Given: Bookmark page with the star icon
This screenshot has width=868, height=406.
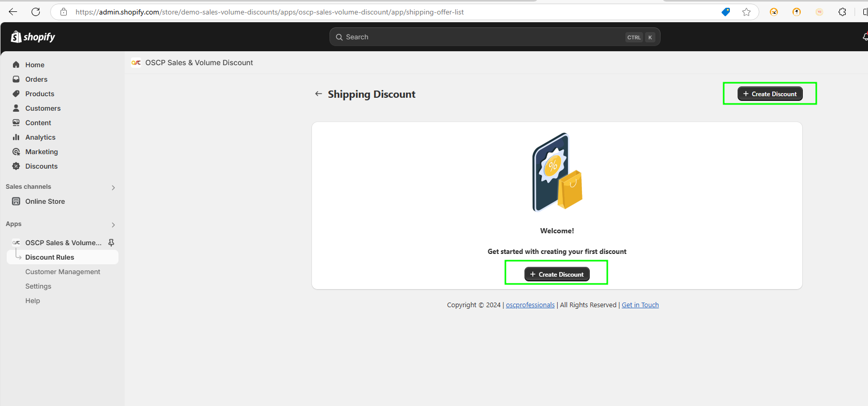Looking at the screenshot, I should [746, 12].
